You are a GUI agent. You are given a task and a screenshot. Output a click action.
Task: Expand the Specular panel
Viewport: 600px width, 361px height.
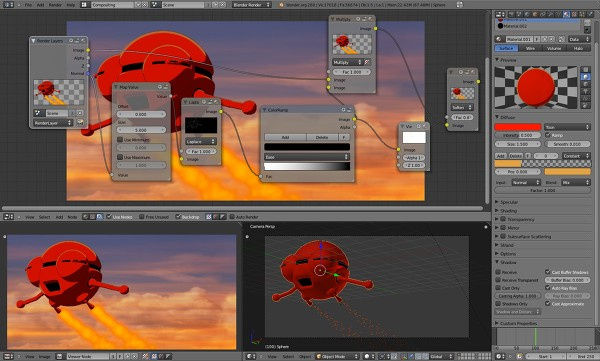(509, 202)
